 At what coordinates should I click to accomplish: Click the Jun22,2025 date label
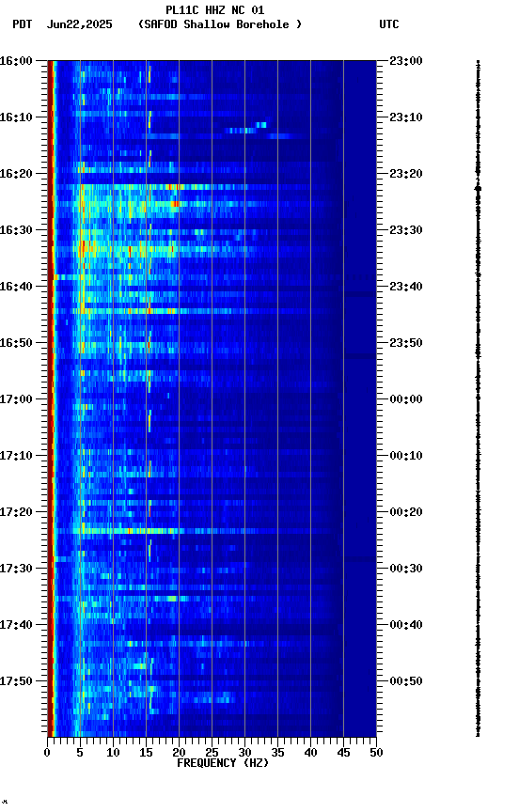click(x=80, y=24)
